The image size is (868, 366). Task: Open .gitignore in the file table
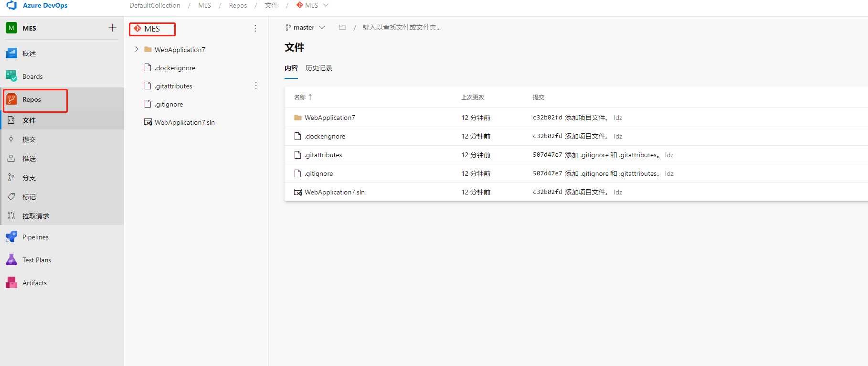[318, 173]
